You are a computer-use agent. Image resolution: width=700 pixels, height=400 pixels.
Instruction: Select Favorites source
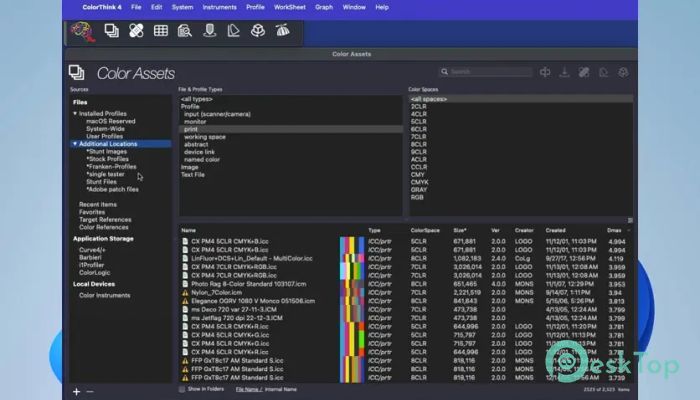92,212
